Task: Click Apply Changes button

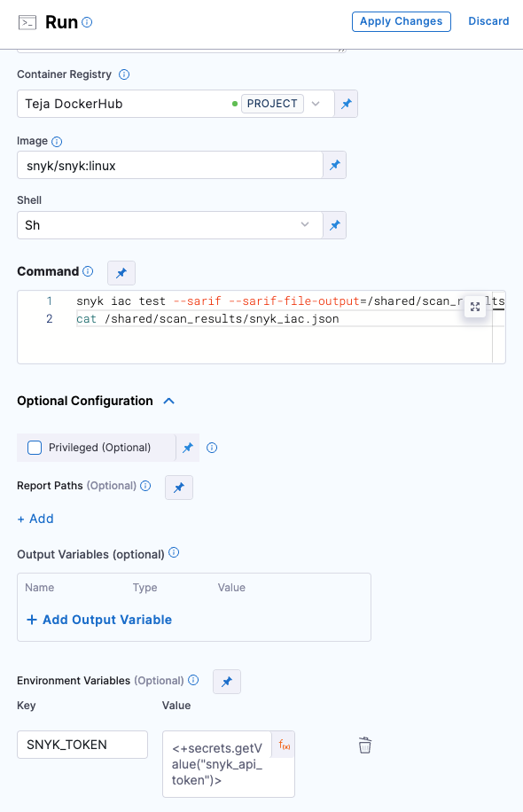Action: 402,21
